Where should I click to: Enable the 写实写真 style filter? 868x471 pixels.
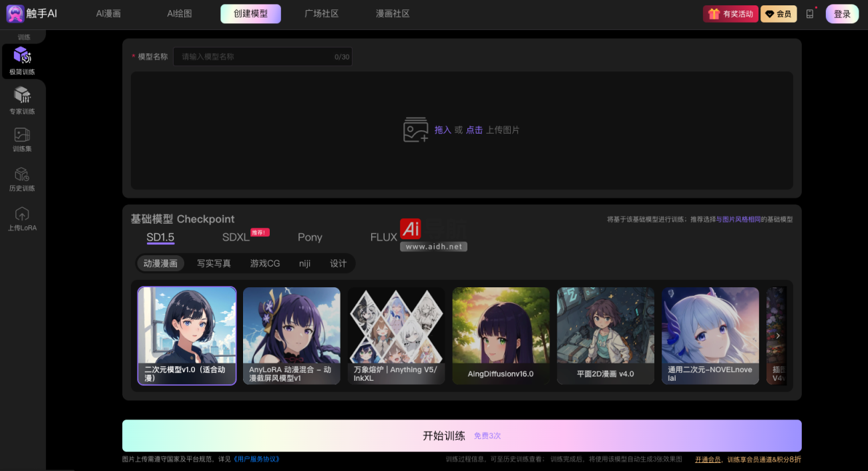pos(214,263)
